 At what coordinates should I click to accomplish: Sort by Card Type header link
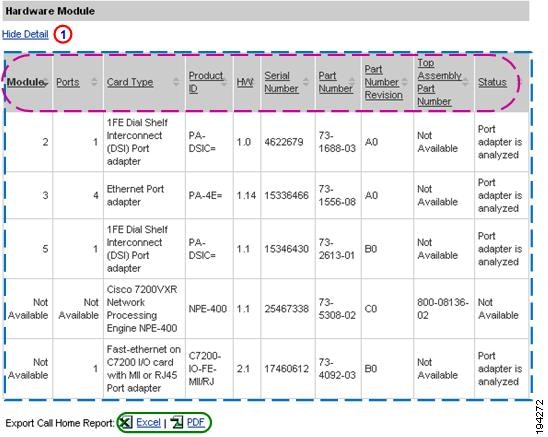(130, 82)
